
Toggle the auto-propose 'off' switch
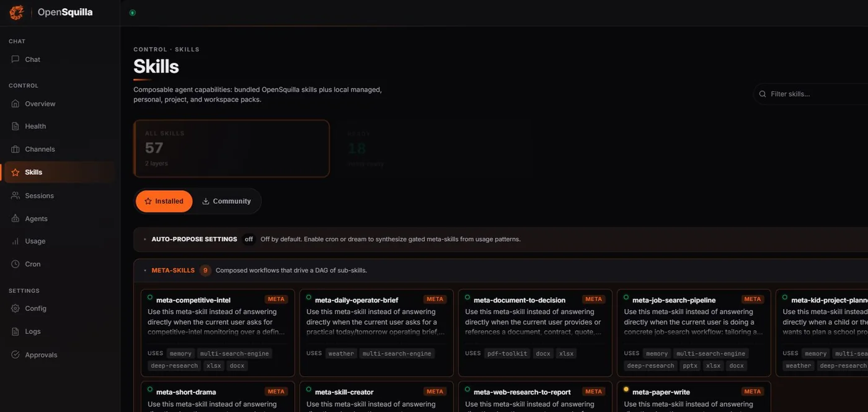coord(249,239)
